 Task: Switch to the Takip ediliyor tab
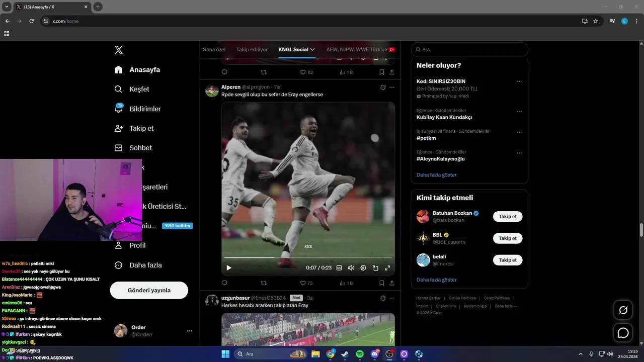pyautogui.click(x=252, y=50)
